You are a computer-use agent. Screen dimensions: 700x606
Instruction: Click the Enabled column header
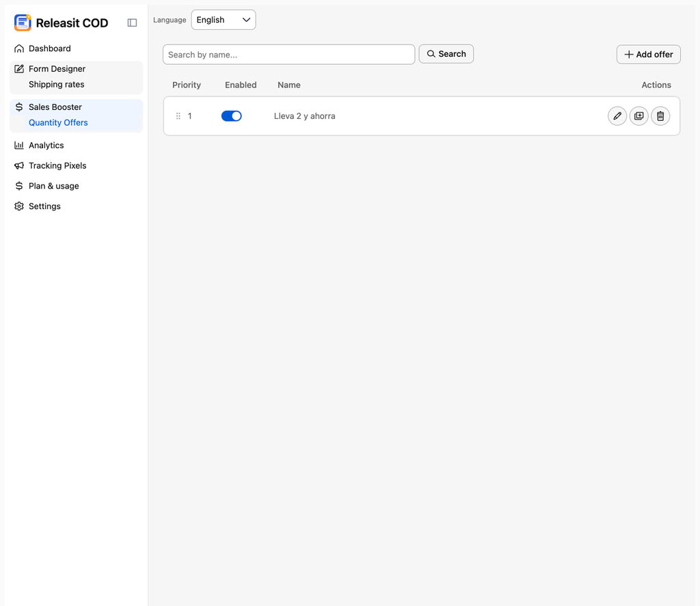(241, 85)
